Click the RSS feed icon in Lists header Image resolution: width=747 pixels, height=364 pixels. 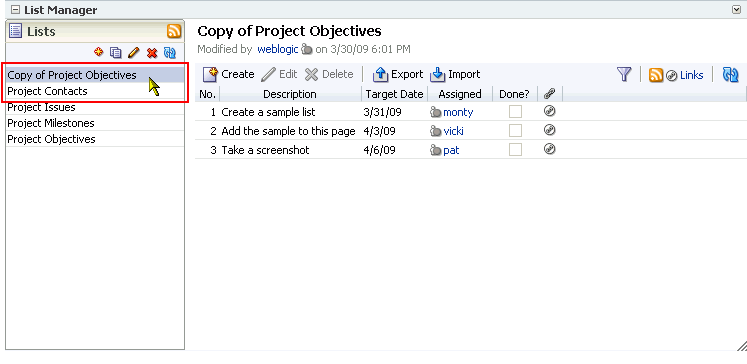[174, 31]
